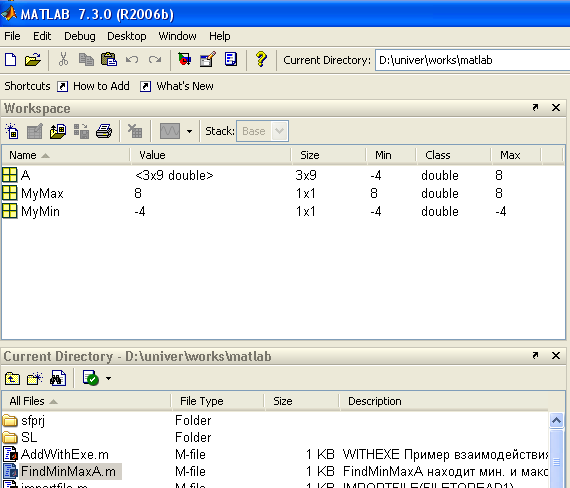Close the Workspace panel
Screen dimensions: 570x488
(556, 108)
